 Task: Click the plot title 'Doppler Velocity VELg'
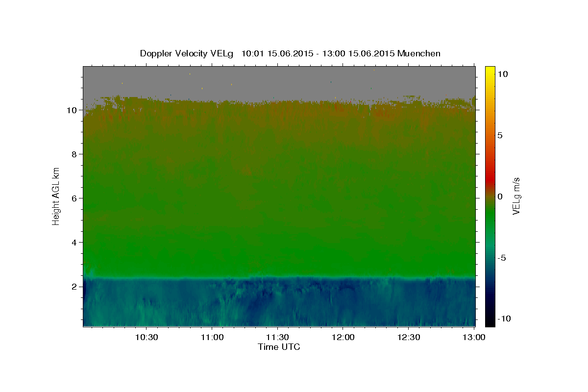(x=187, y=53)
